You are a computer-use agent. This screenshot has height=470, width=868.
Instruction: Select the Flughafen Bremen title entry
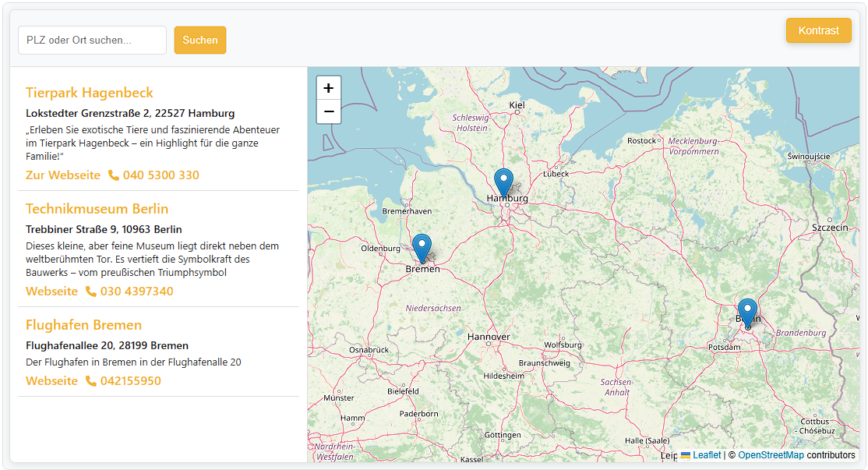(83, 325)
